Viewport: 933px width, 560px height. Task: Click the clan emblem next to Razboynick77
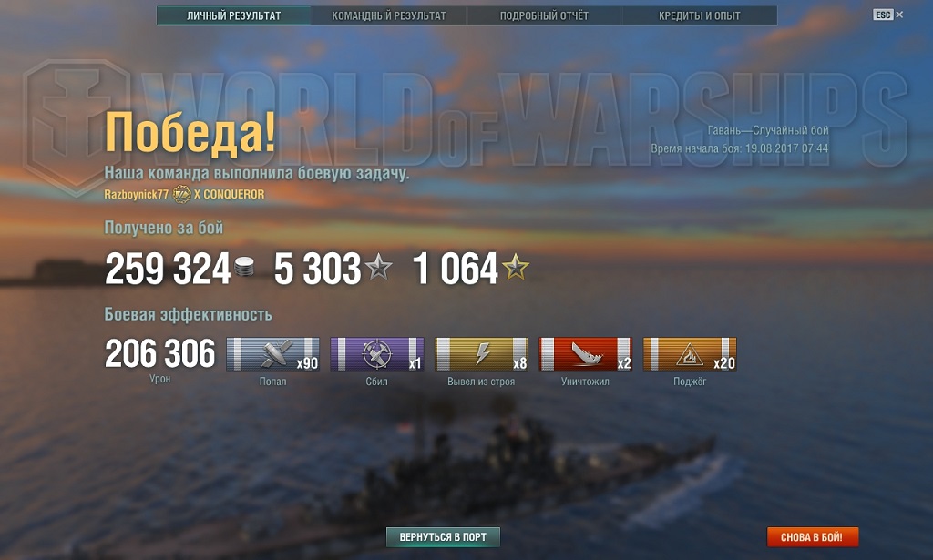click(x=181, y=194)
